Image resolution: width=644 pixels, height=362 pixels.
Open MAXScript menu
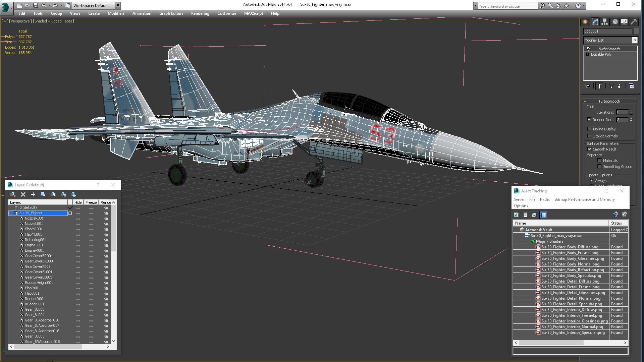[253, 13]
